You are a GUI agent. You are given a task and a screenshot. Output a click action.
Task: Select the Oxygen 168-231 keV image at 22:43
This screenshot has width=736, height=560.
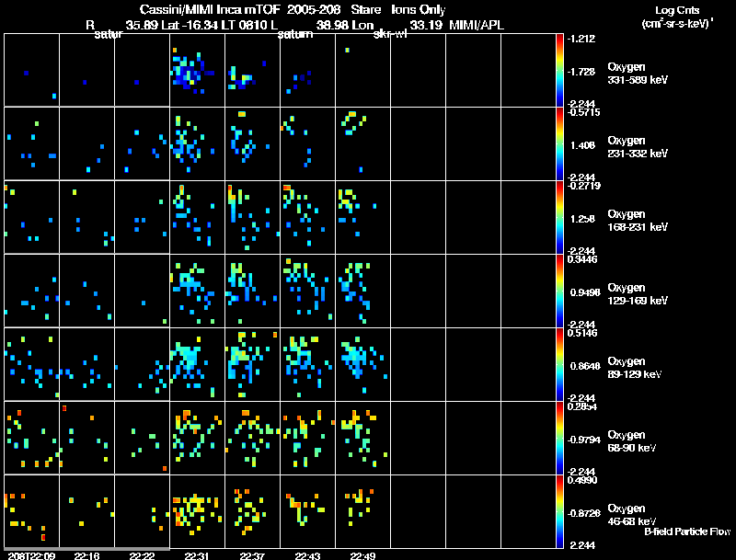pos(307,217)
